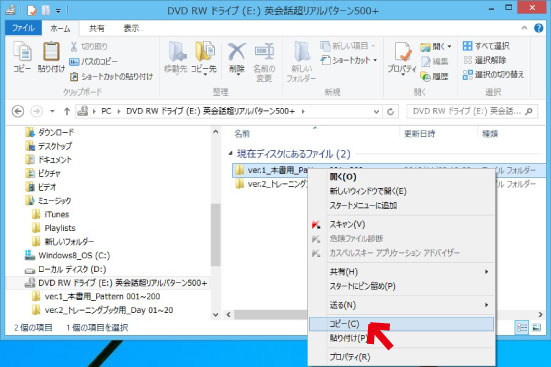Click Invert selection (選択の切り替え)

pyautogui.click(x=493, y=75)
